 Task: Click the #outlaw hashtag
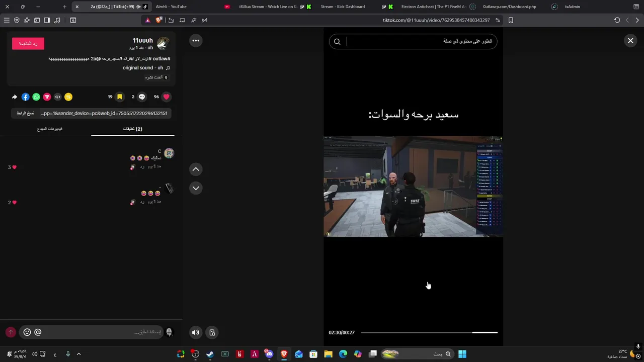coord(162,59)
